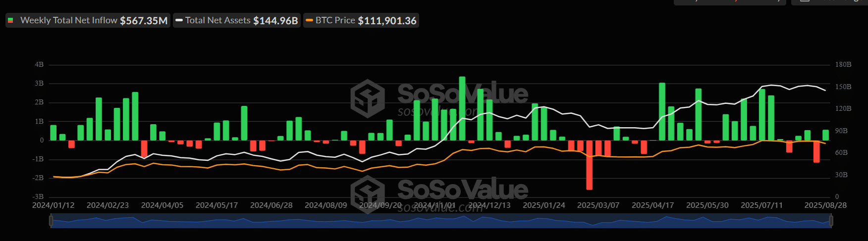Click the lower SoSoValue cube logo watermark
The image size is (868, 241).
[x=368, y=193]
